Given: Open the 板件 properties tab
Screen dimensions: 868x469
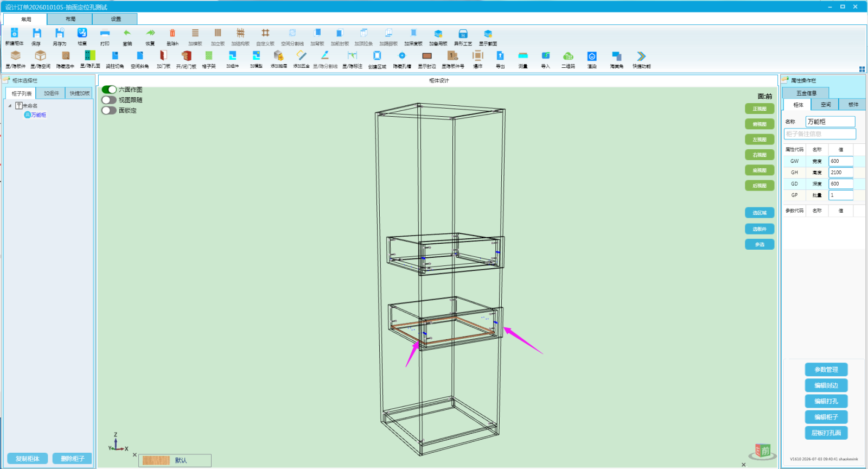Looking at the screenshot, I should pyautogui.click(x=853, y=105).
